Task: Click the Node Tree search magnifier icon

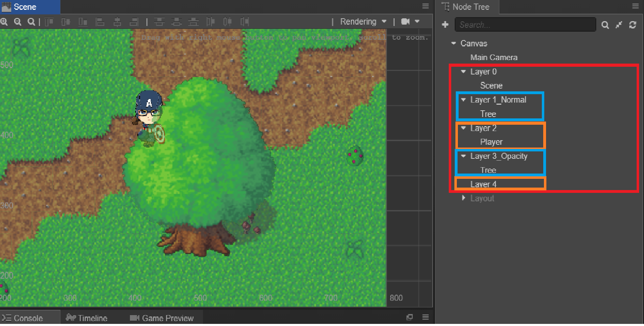Action: pyautogui.click(x=605, y=25)
